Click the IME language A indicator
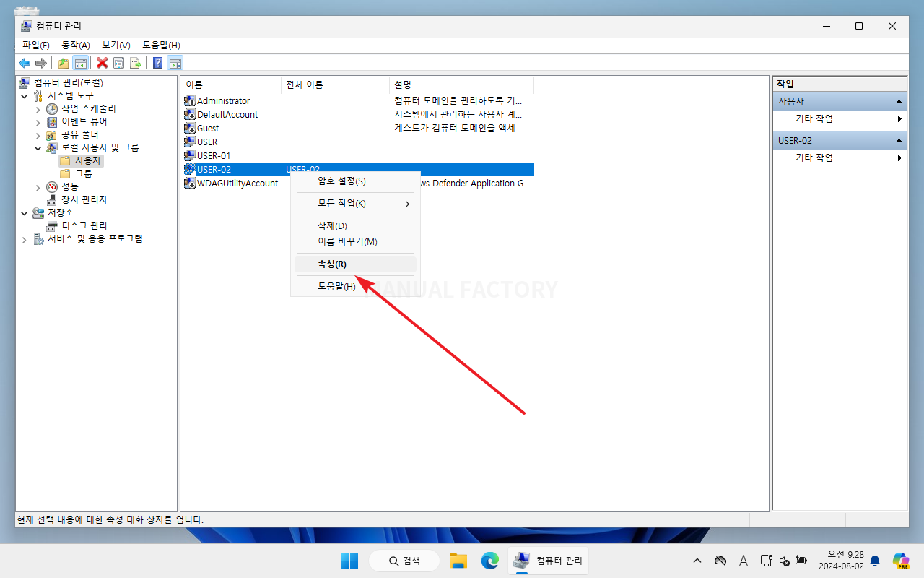924x578 pixels. pyautogui.click(x=744, y=561)
